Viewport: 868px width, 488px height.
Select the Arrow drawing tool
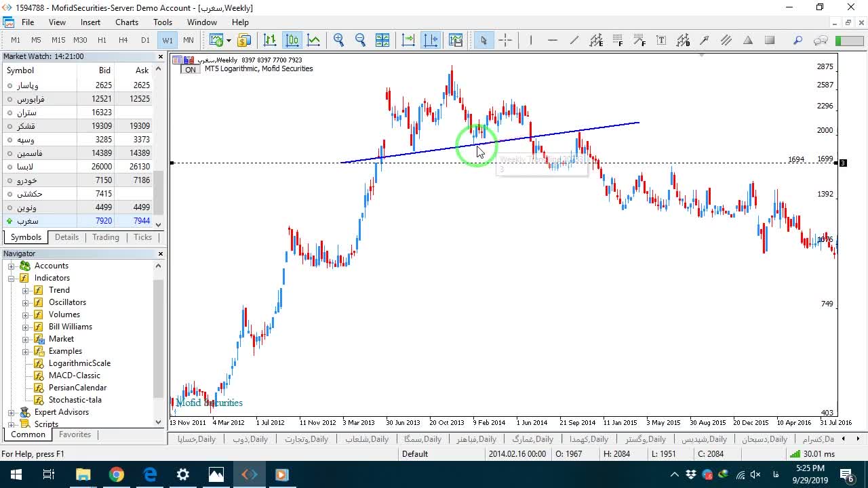point(705,40)
